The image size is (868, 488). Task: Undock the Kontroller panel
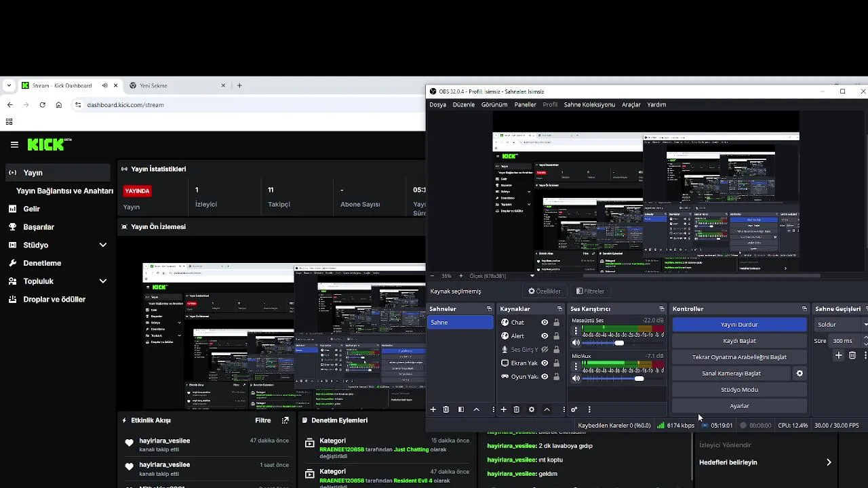point(804,309)
